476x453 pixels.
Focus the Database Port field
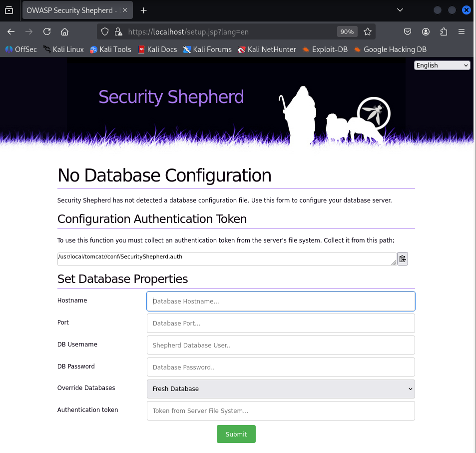(x=281, y=323)
